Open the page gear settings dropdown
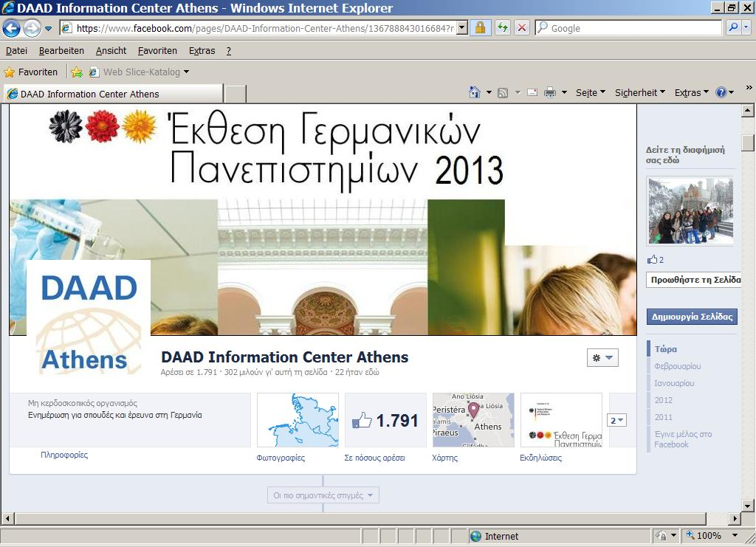Screen dimensions: 756x547 (602, 357)
